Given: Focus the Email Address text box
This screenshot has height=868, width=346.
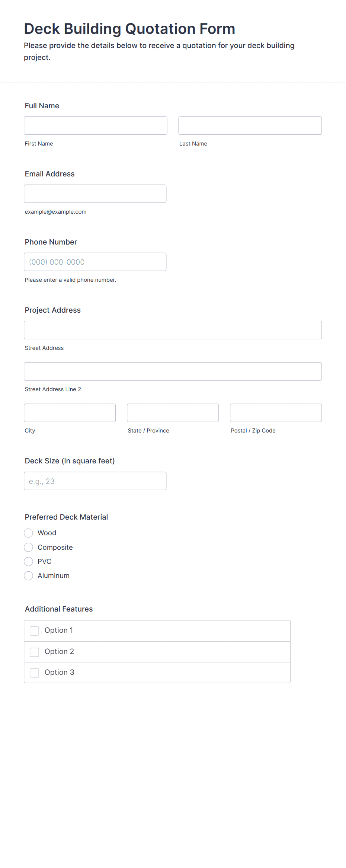Looking at the screenshot, I should [95, 194].
